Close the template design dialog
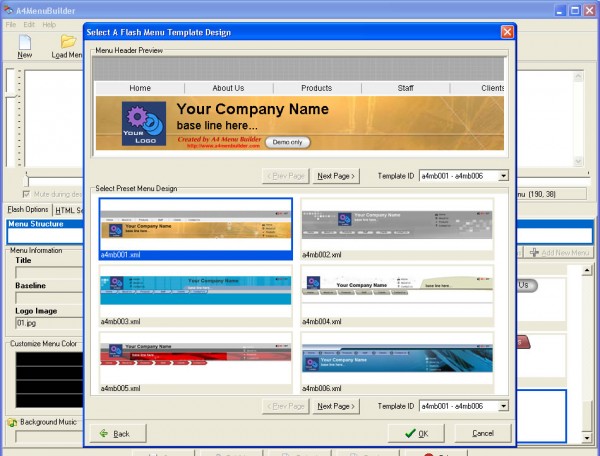This screenshot has width=600, height=456. 507,32
